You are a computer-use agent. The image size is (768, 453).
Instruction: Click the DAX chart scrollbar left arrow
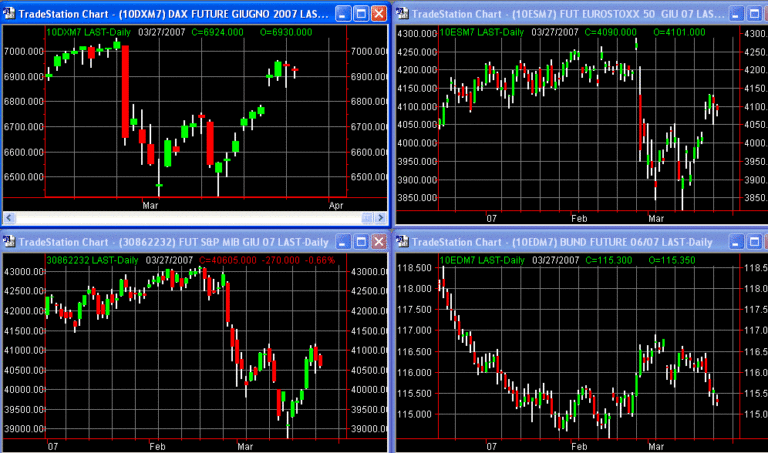[8, 217]
